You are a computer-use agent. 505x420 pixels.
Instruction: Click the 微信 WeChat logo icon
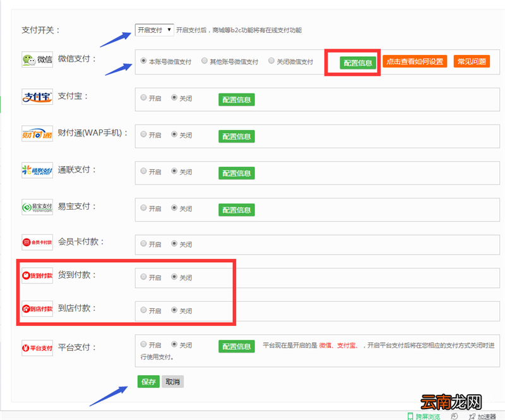tap(37, 59)
